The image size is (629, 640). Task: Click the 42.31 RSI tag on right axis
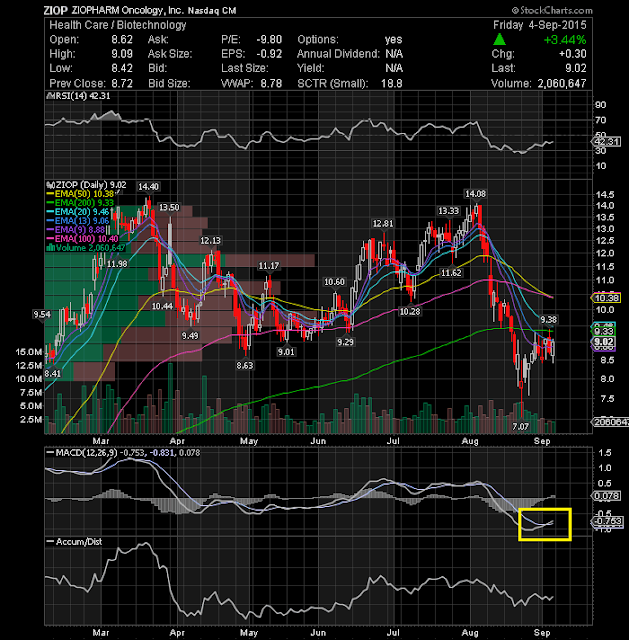(607, 142)
